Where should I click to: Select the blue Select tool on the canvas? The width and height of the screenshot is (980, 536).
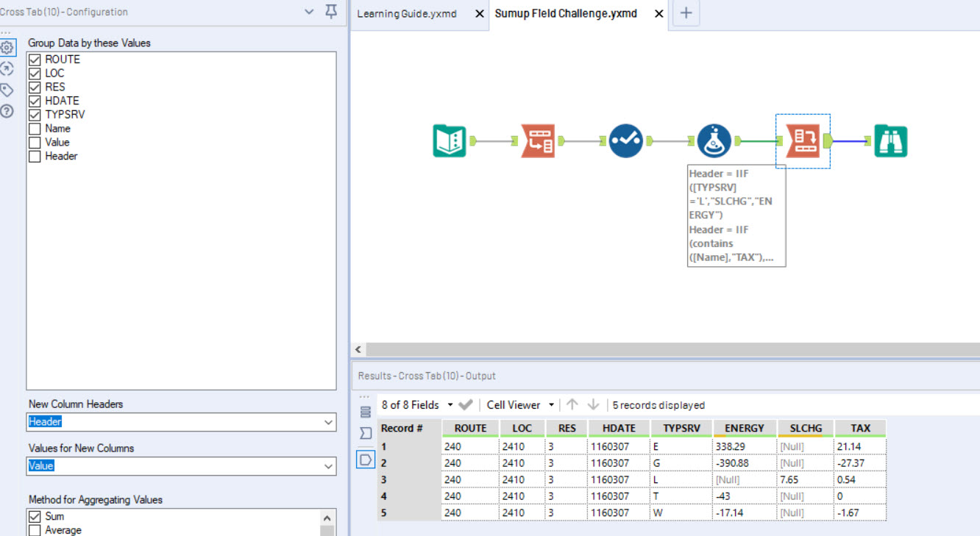click(625, 140)
